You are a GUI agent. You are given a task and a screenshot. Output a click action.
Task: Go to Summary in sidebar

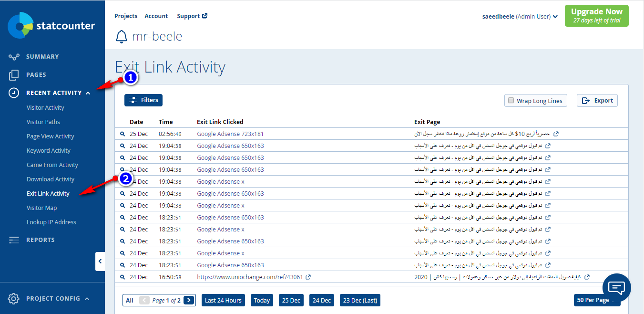click(x=42, y=57)
